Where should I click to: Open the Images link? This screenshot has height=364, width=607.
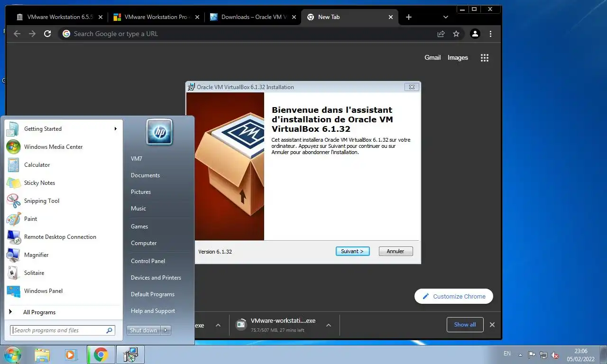[458, 58]
